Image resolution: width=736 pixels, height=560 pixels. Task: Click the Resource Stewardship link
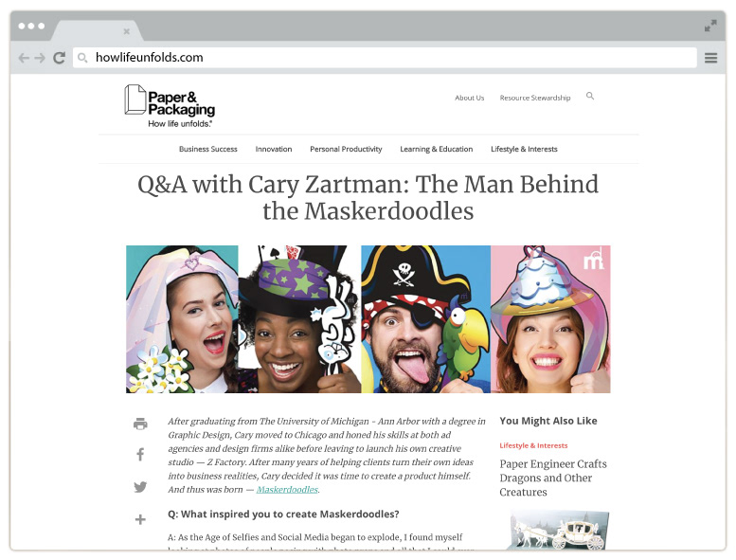coord(535,98)
